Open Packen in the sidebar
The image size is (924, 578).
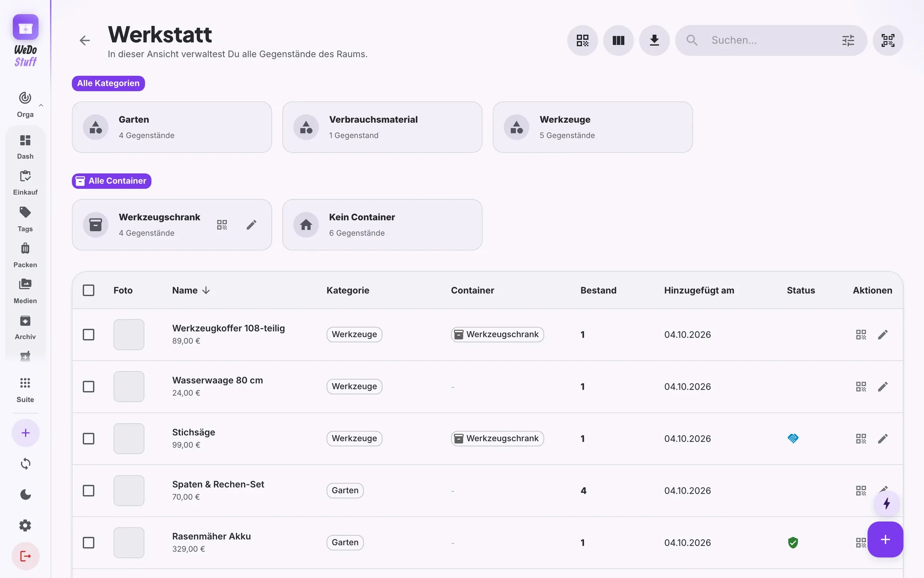pyautogui.click(x=25, y=255)
